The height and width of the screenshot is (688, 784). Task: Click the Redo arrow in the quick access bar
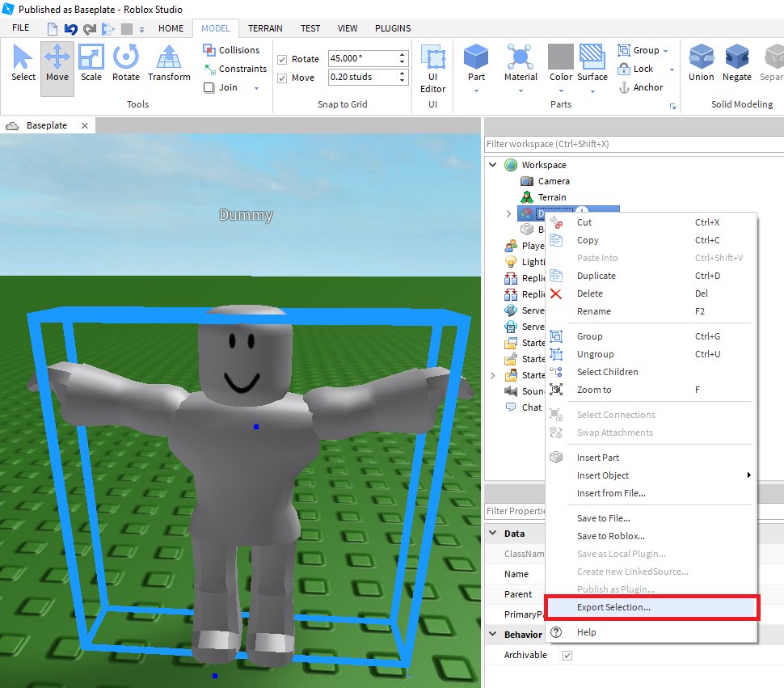(x=90, y=29)
